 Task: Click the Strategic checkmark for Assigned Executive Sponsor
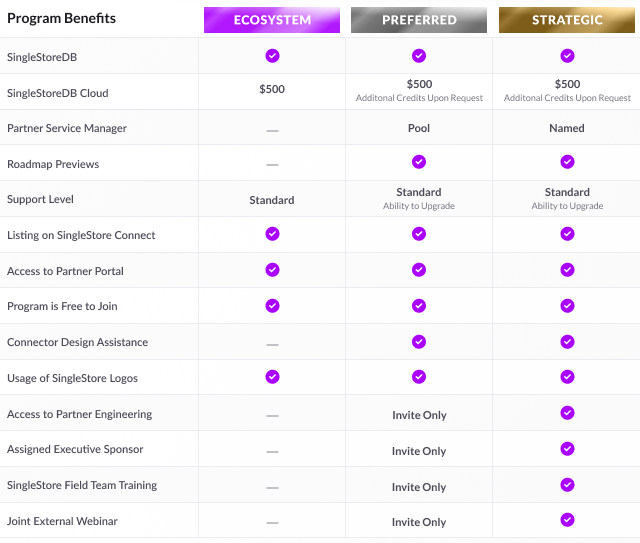[x=567, y=449]
